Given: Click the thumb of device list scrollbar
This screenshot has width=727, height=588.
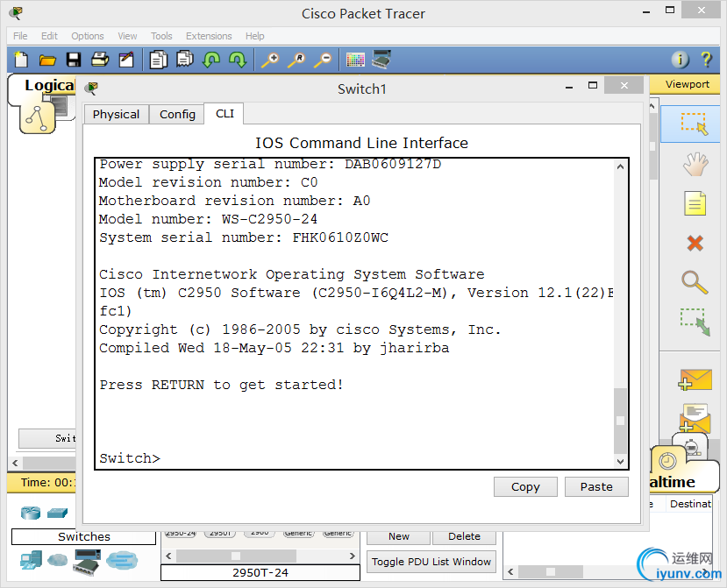Looking at the screenshot, I should [236, 556].
